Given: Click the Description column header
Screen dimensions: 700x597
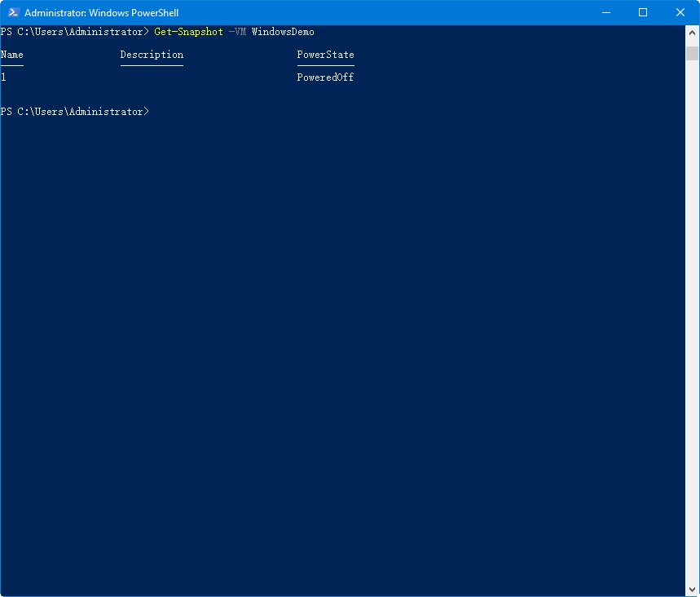Looking at the screenshot, I should [152, 55].
